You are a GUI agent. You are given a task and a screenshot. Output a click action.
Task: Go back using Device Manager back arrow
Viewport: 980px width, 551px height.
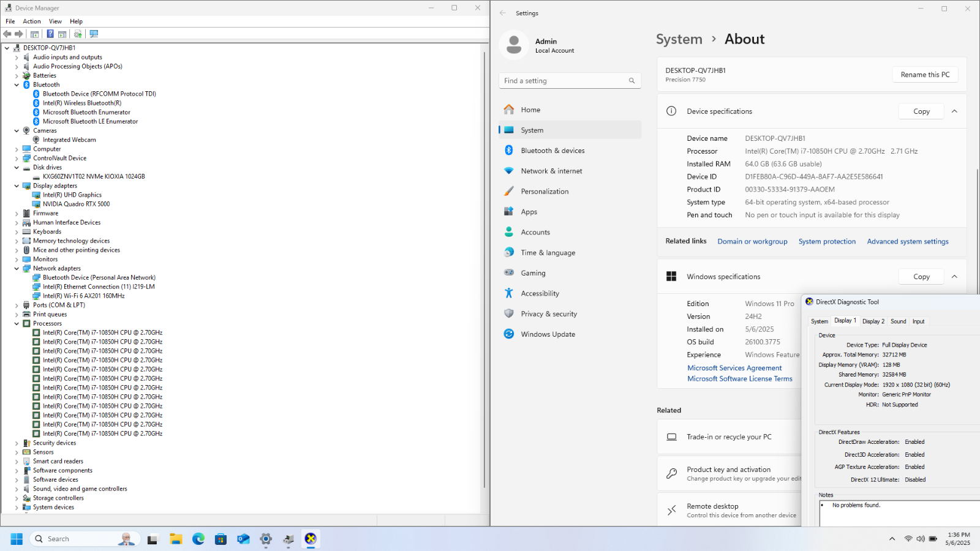(7, 34)
